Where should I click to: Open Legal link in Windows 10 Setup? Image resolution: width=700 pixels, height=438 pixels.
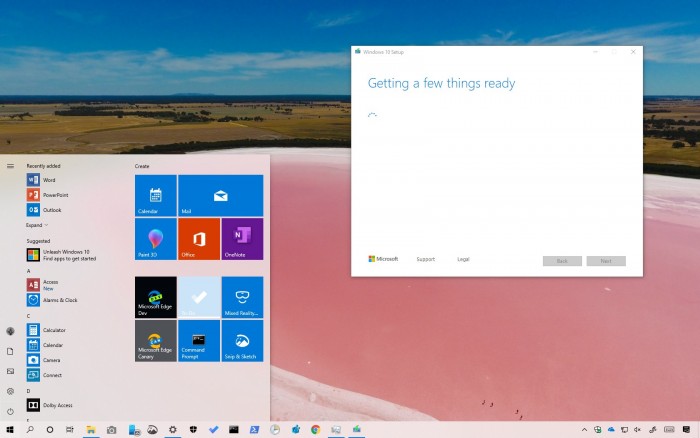(x=463, y=259)
